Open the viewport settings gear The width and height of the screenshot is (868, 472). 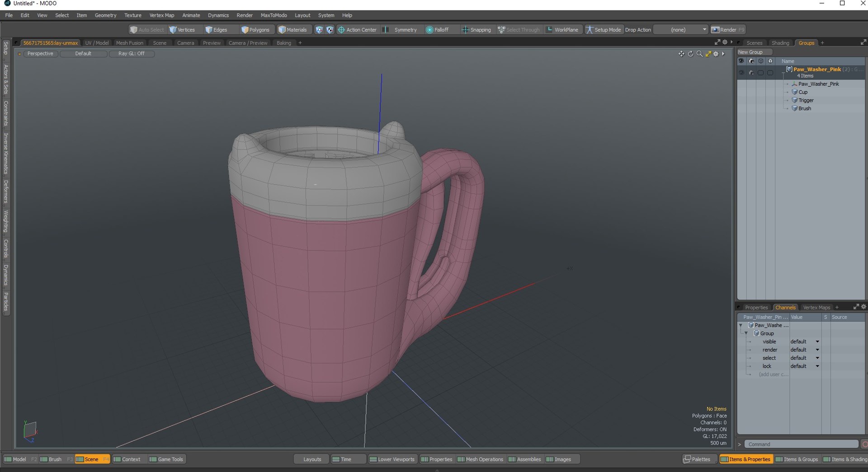(716, 54)
